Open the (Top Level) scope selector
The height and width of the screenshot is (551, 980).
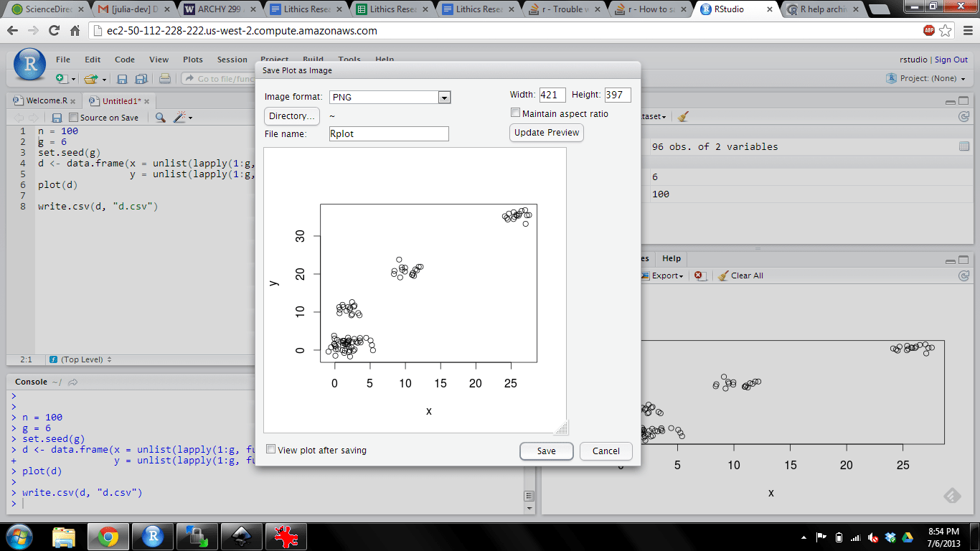pos(80,359)
